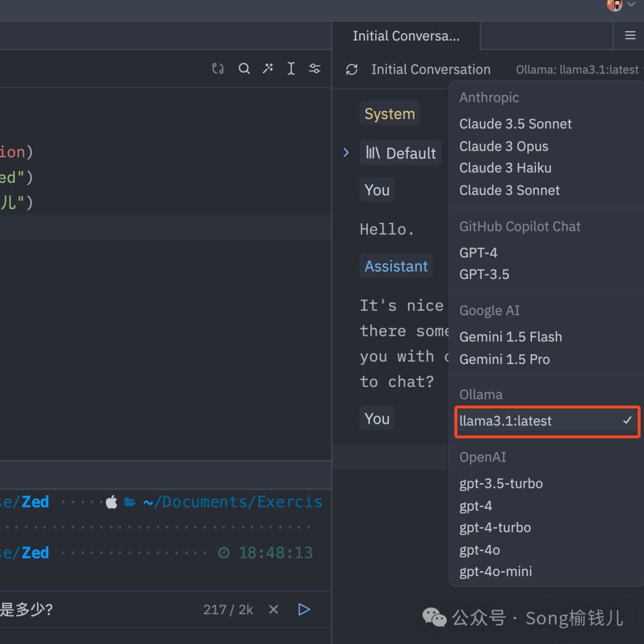This screenshot has height=644, width=644.
Task: Click the inline assist magic wand icon
Action: 268,68
